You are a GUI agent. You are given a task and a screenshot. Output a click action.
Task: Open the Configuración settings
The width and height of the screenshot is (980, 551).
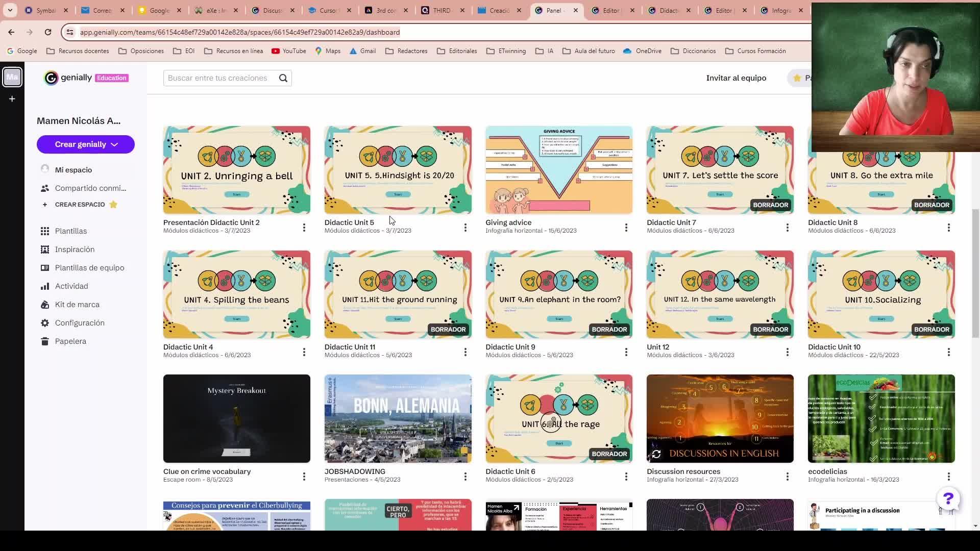[80, 323]
